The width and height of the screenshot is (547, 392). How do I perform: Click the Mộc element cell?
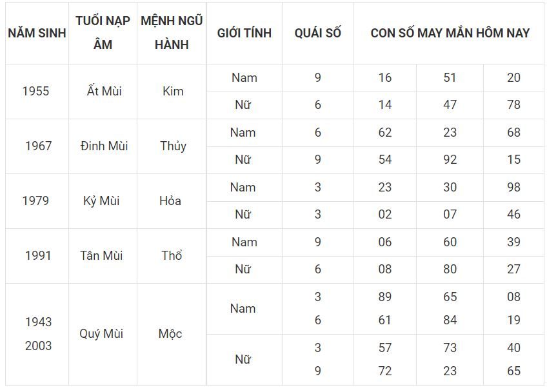point(172,334)
